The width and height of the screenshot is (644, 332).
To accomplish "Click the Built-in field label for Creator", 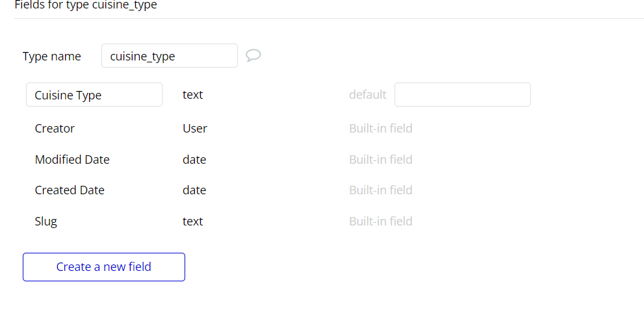I will coord(381,129).
